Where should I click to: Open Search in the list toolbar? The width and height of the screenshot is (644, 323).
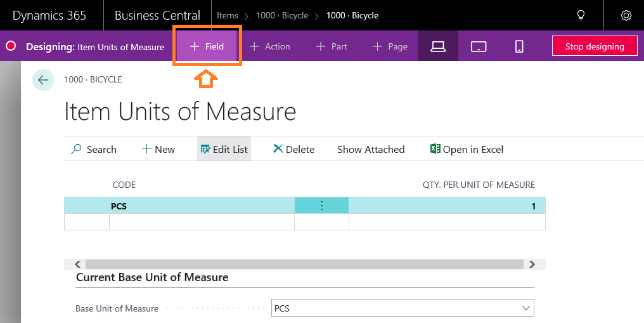coord(94,149)
